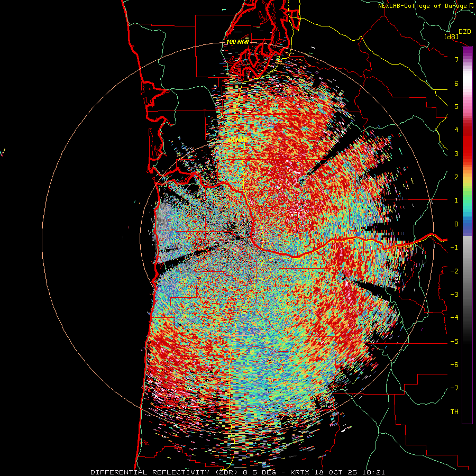Click the -7 dB scale label

tap(454, 388)
